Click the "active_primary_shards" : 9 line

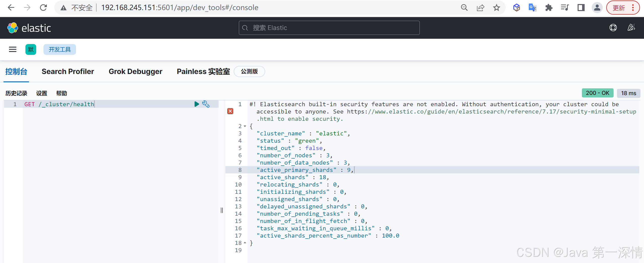pos(305,170)
